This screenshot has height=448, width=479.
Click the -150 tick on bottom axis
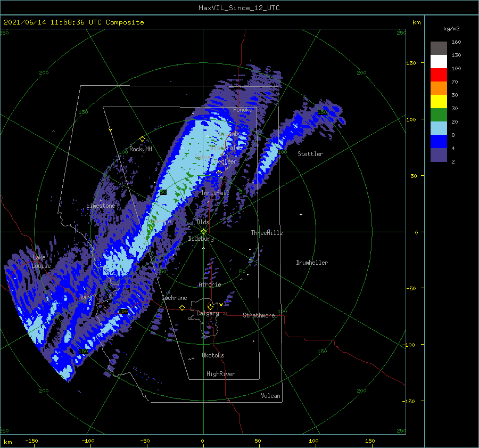pos(31,441)
